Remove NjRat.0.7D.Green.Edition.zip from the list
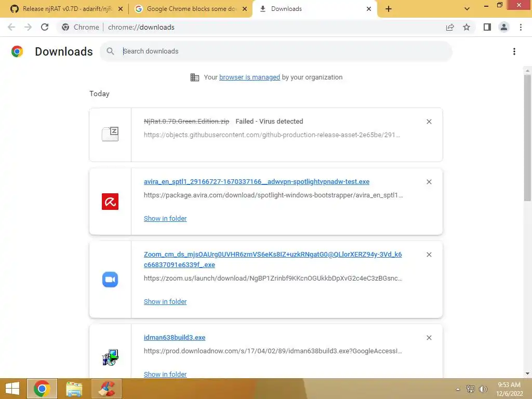Screen dimensions: 532x399 pyautogui.click(x=429, y=122)
